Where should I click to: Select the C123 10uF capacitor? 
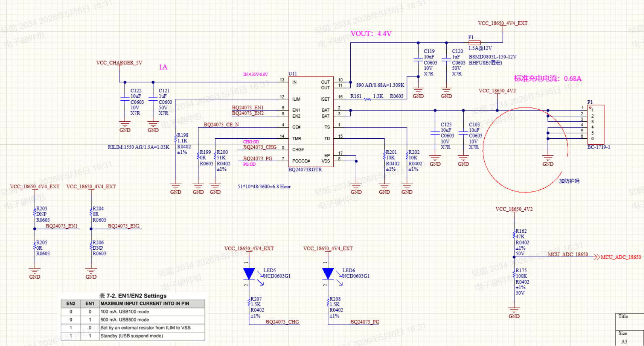pos(435,133)
